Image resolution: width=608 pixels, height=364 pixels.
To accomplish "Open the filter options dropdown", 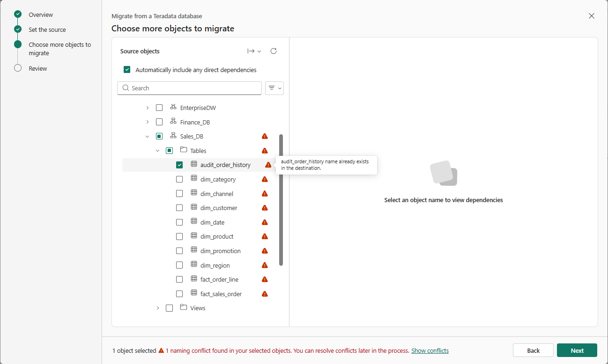I will click(274, 88).
